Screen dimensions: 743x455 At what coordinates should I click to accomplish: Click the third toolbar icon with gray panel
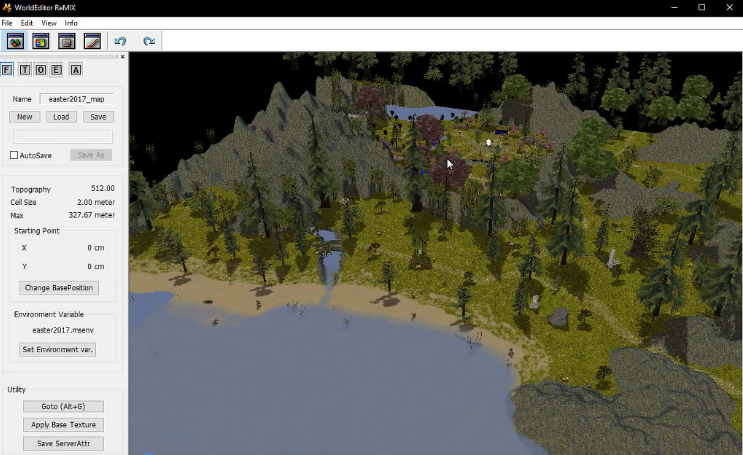tap(67, 41)
